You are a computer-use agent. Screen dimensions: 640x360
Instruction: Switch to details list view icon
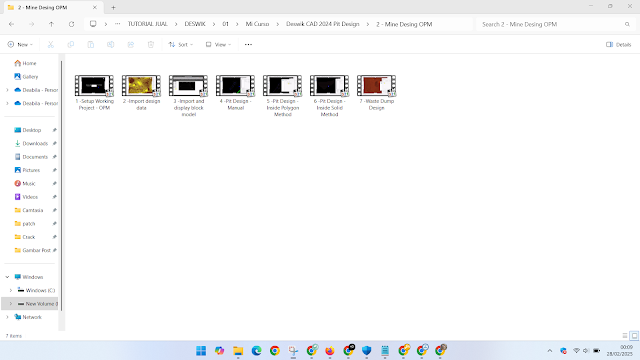(x=624, y=336)
